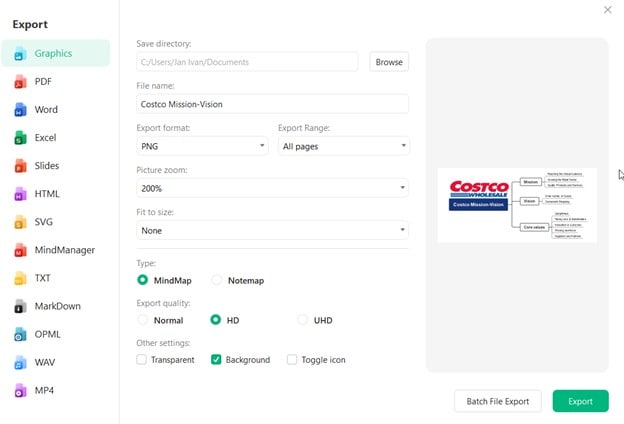624x424 pixels.
Task: Open the MarkDown export tab
Action: [57, 306]
